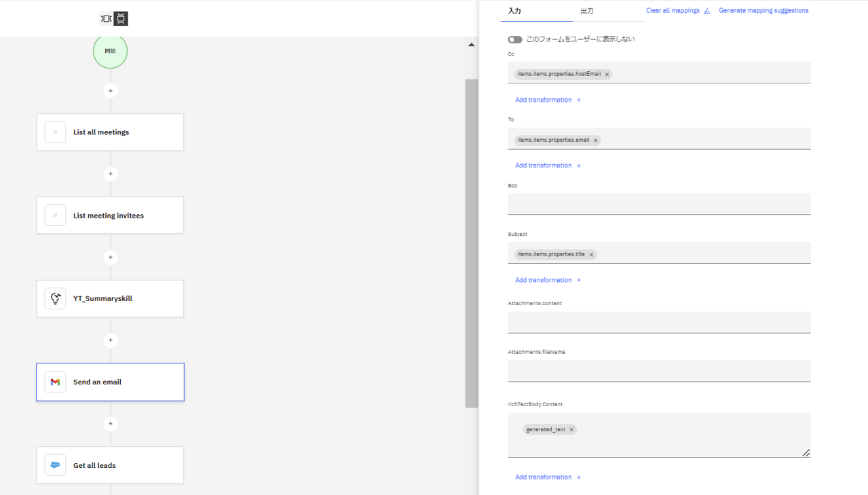Remove the title mapping chip from Subject
868x495 pixels.
tap(591, 255)
